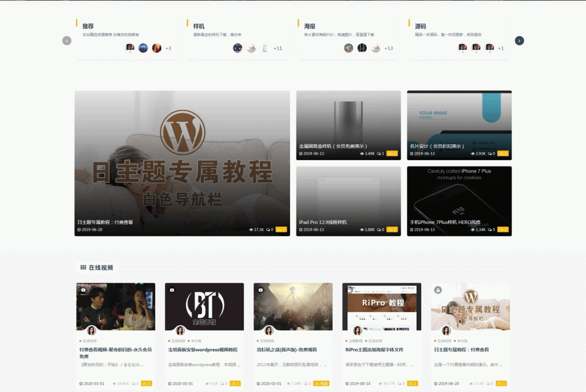The image size is (586, 392).
Task: Click the first avatar in the 海报 card
Action: point(349,48)
